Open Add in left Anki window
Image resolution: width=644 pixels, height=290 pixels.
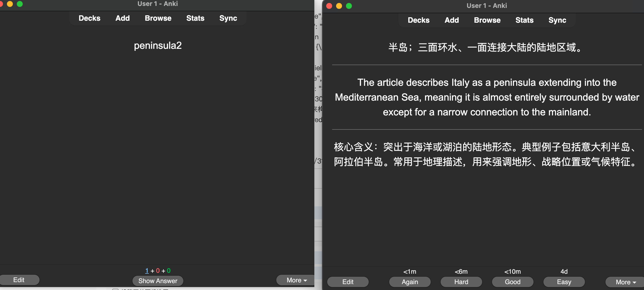tap(123, 18)
